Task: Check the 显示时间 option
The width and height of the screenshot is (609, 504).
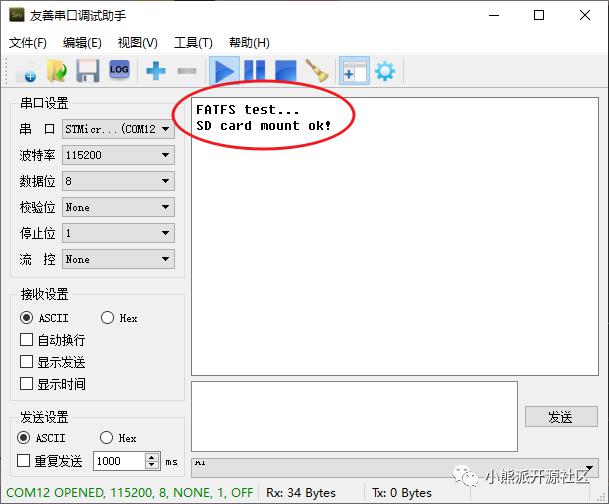Action: tap(26, 384)
